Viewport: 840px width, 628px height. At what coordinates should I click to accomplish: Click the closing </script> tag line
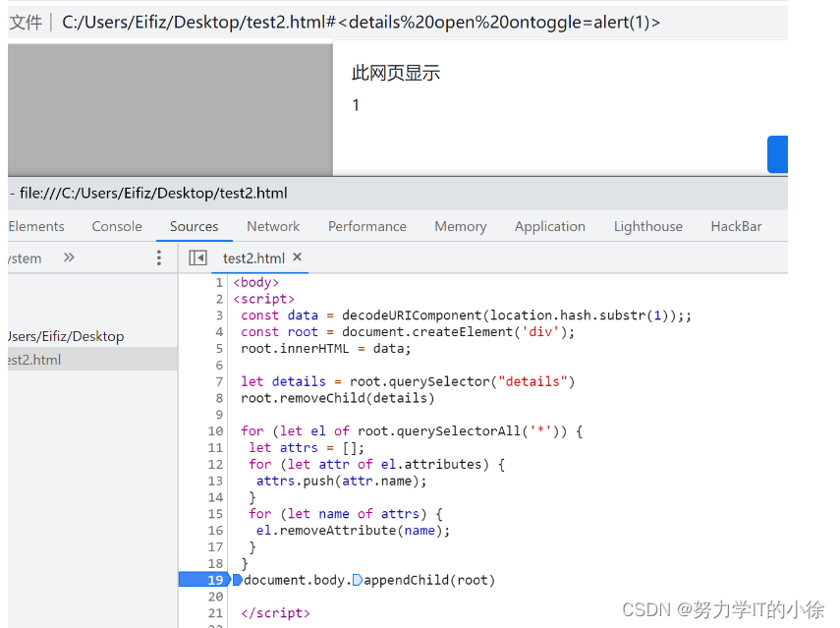click(x=275, y=613)
